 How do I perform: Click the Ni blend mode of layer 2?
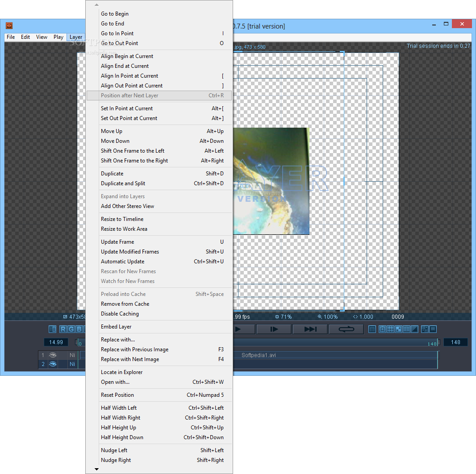(x=72, y=364)
